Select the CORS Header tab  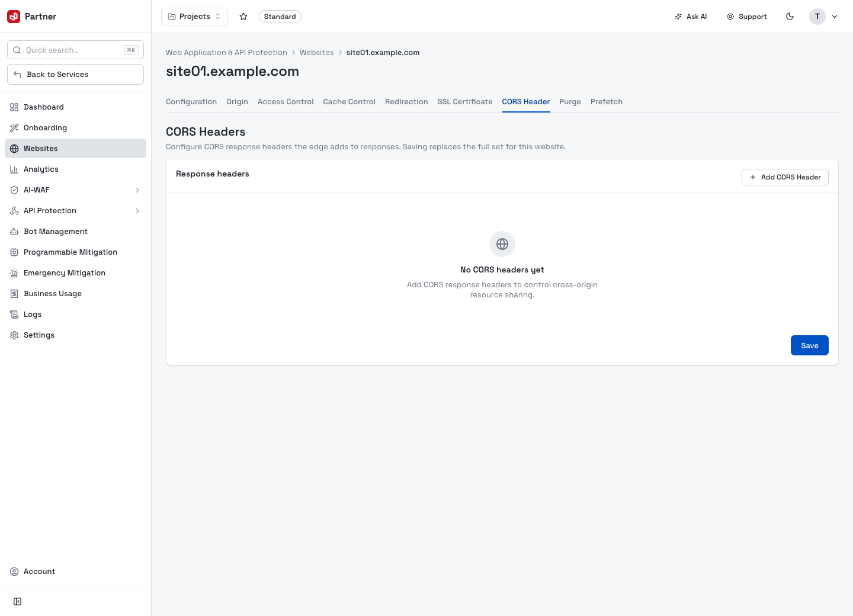click(526, 102)
